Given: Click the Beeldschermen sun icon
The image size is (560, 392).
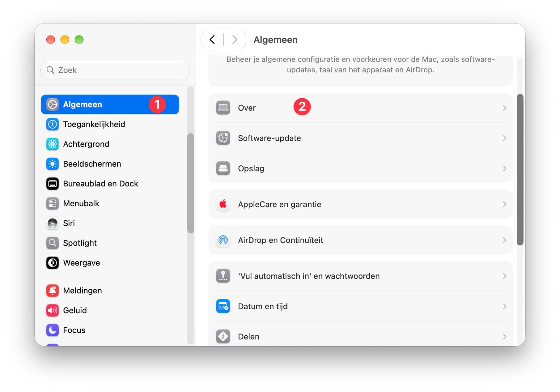Looking at the screenshot, I should pyautogui.click(x=53, y=164).
